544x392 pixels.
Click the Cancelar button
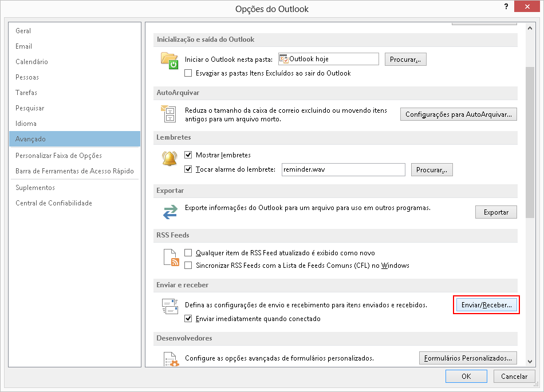[x=514, y=377]
